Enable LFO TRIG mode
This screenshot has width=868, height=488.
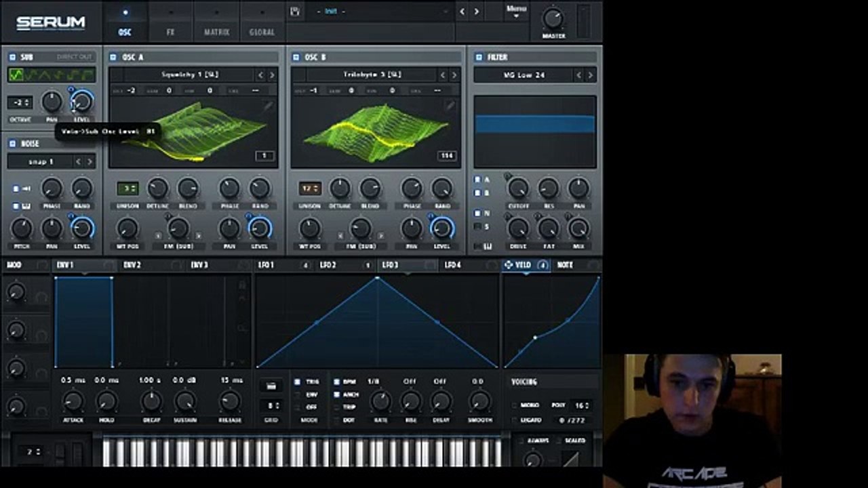click(297, 382)
